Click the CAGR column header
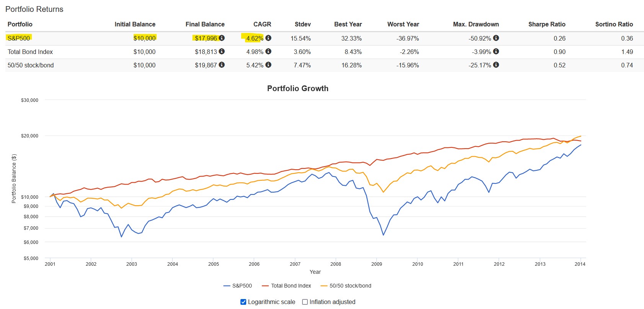Screen dimensions: 644x309 [262, 24]
